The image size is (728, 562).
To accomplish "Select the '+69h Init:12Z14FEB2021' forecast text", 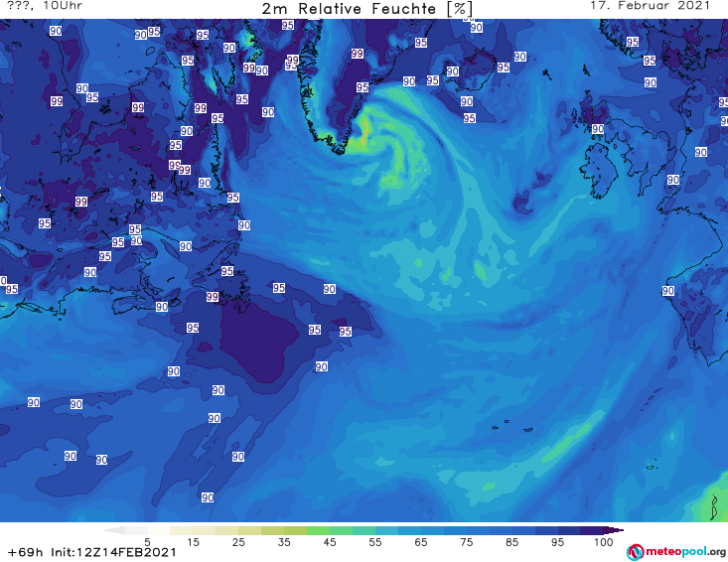I will [92, 552].
